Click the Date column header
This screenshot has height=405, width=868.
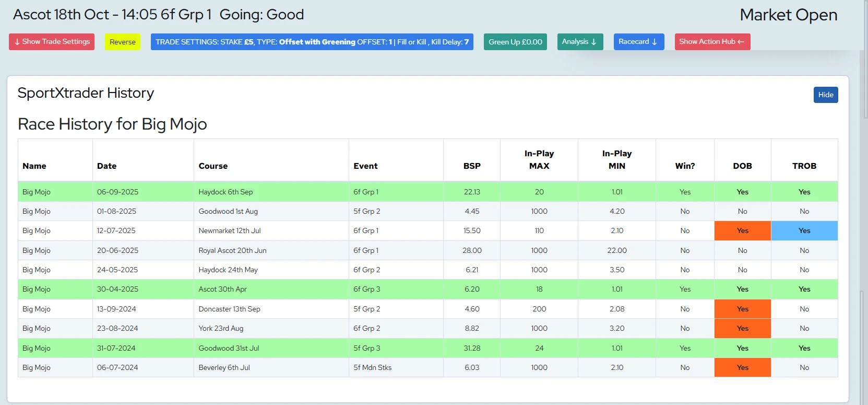107,166
